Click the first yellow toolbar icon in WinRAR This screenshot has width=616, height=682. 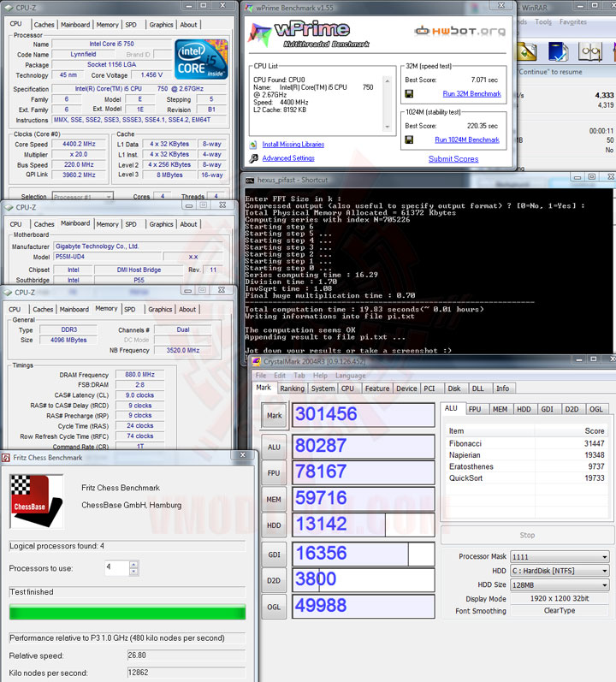526,51
